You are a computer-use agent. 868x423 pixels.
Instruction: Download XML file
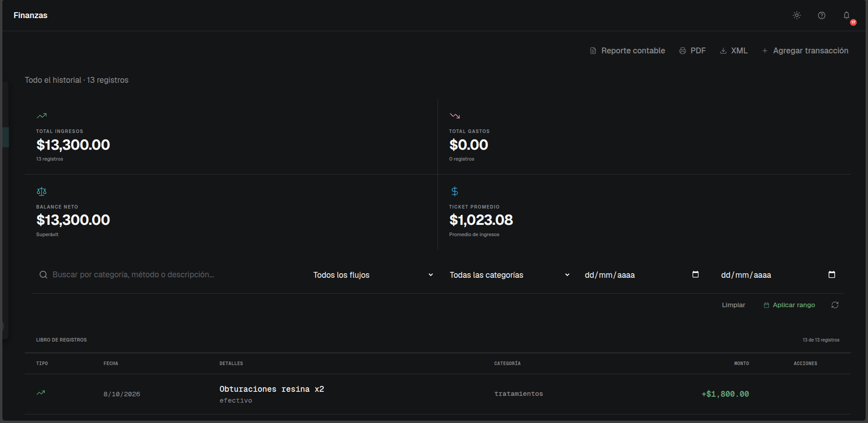pos(733,51)
